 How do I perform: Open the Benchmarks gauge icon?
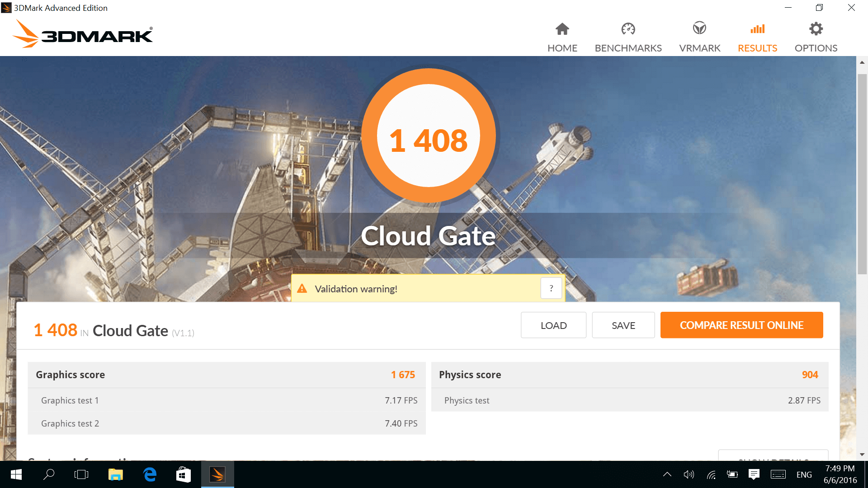point(628,29)
